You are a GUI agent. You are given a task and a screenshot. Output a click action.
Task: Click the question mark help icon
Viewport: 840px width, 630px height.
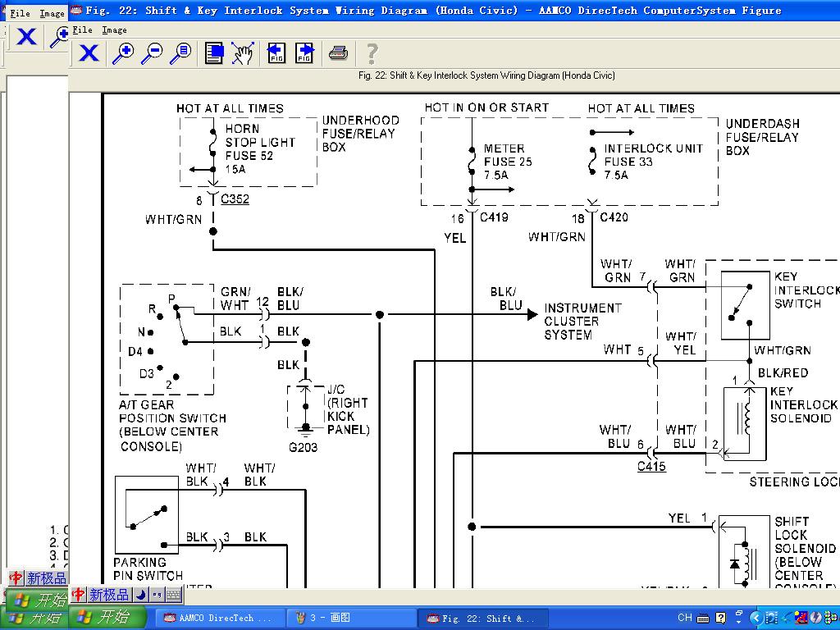(372, 54)
